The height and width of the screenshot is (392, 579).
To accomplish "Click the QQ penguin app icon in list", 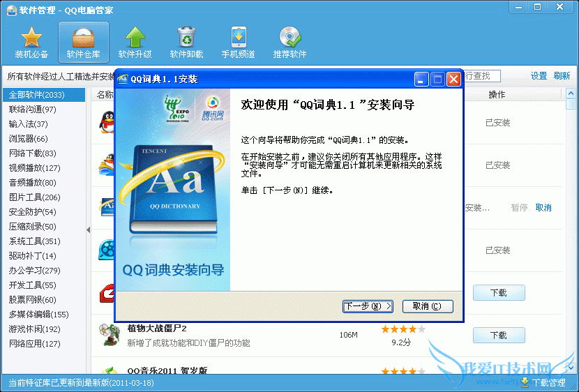I will [107, 122].
